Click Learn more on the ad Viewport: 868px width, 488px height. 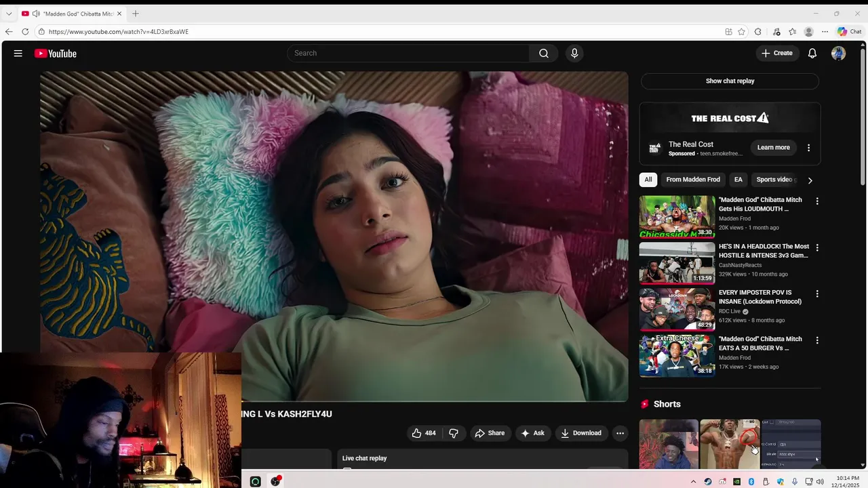774,148
